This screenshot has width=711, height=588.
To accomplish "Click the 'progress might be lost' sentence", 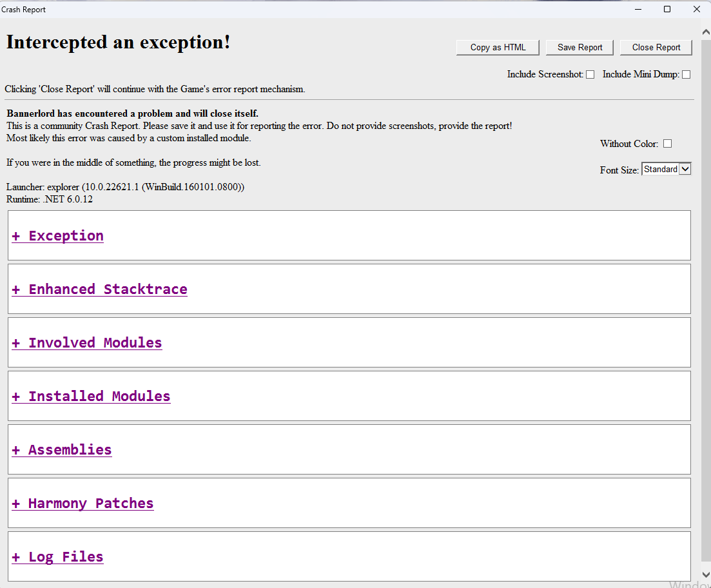I will pos(133,162).
